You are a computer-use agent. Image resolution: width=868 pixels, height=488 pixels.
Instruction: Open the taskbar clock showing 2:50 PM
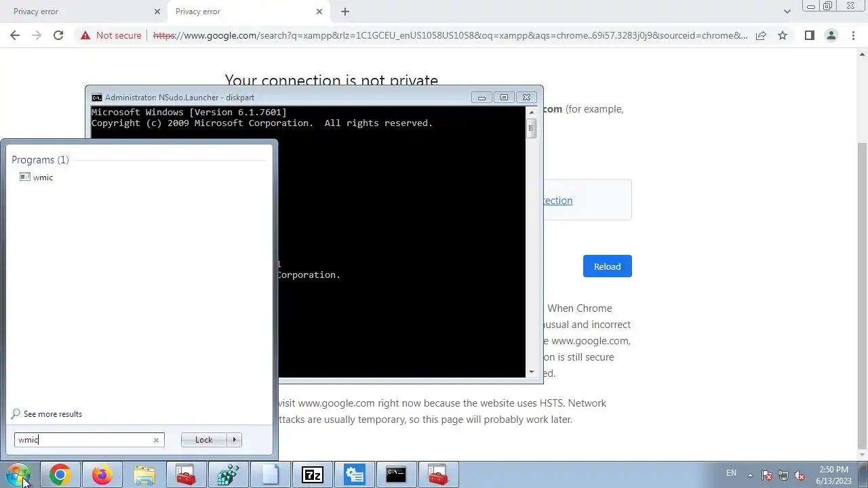point(833,475)
